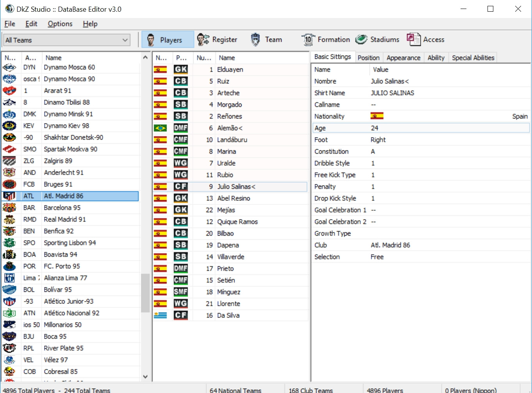Open the Stadiums section
Image resolution: width=532 pixels, height=393 pixels.
pyautogui.click(x=377, y=39)
